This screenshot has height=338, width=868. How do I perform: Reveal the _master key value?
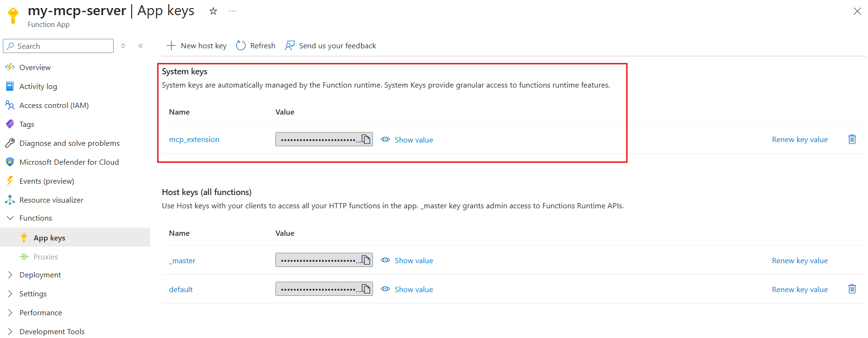413,260
